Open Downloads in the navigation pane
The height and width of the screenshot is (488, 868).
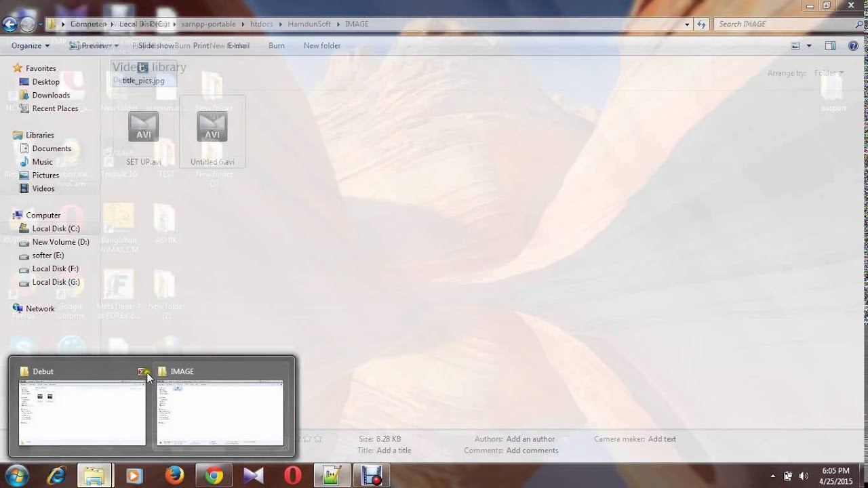pos(51,96)
